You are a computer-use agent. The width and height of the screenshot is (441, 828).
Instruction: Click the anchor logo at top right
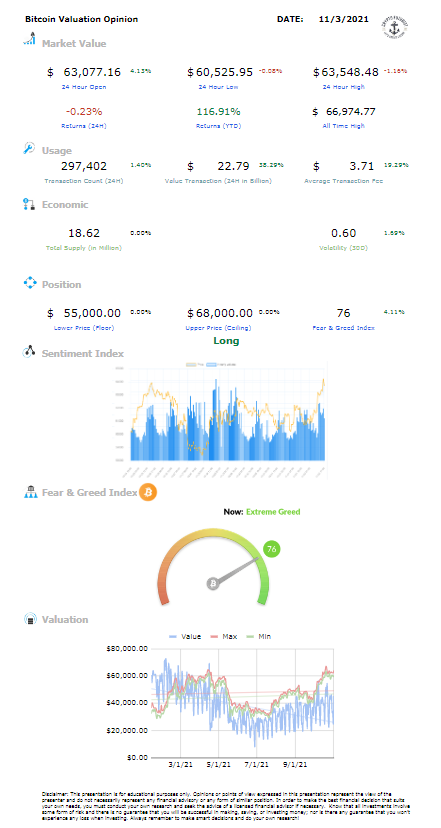(395, 24)
